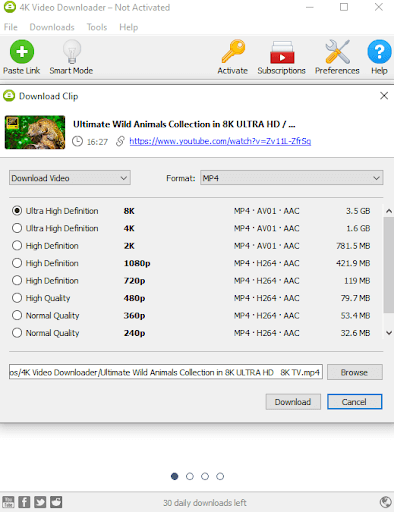Click the quality list scroll down arrow
Image resolution: width=394 pixels, height=512 pixels.
(x=389, y=333)
